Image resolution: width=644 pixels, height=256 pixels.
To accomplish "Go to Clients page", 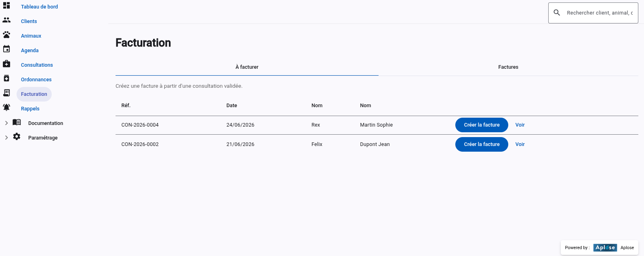I will [29, 21].
